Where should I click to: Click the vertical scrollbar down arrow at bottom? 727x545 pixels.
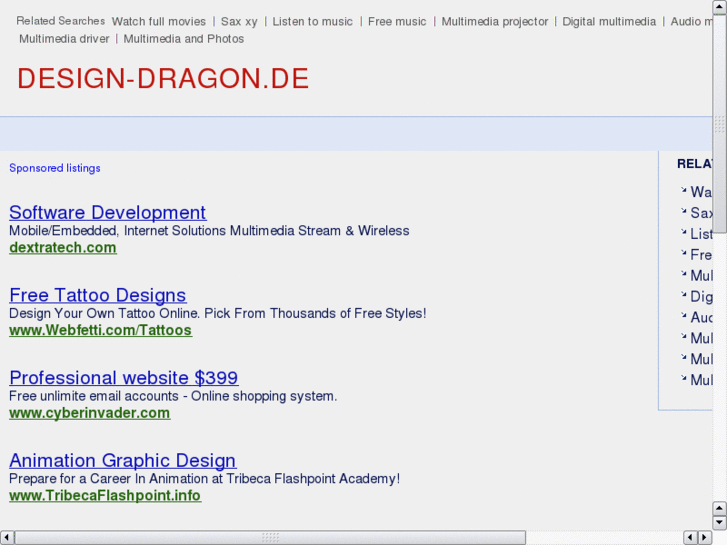pos(720,522)
